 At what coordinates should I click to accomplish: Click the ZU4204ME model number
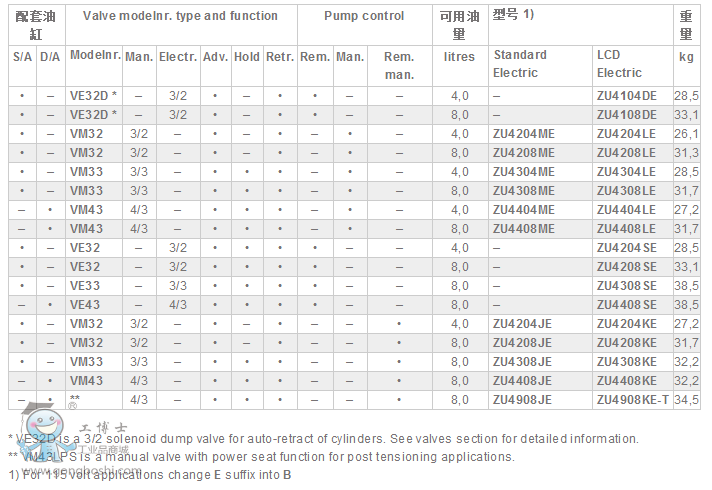524,133
